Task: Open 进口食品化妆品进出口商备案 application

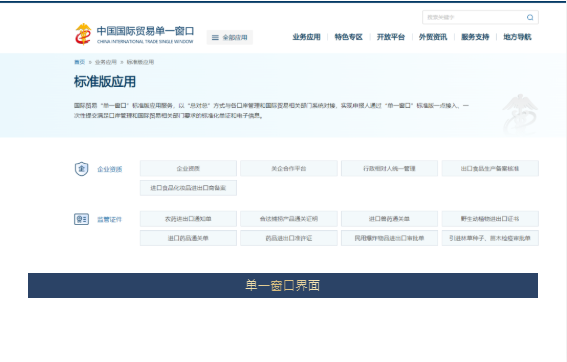Action: (x=188, y=188)
